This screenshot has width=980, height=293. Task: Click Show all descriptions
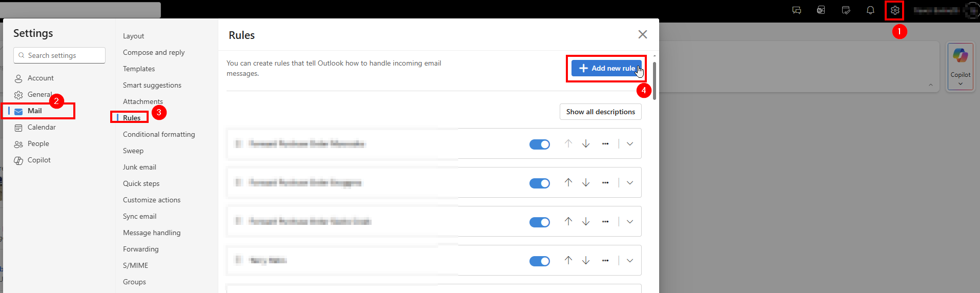tap(600, 112)
